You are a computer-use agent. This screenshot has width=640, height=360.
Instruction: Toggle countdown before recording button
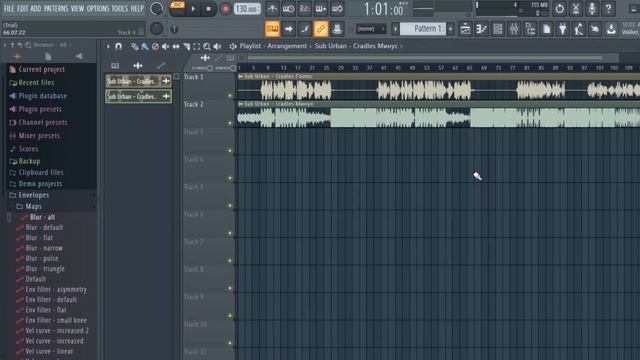pos(304,9)
